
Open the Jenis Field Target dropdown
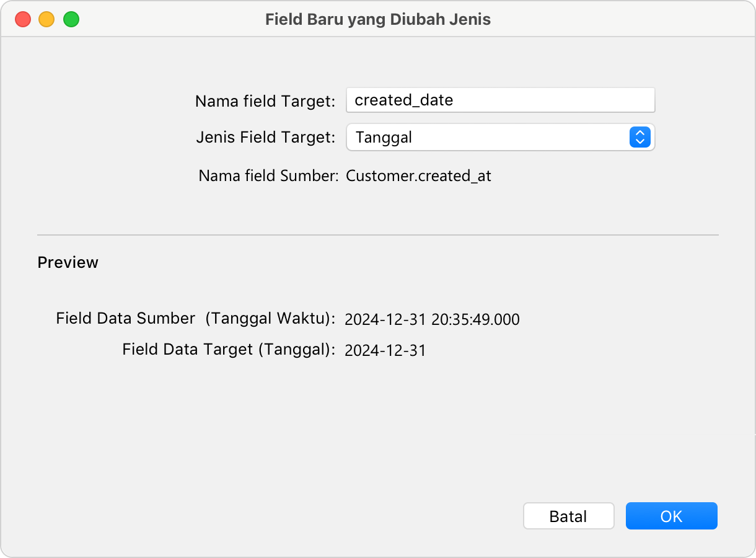[499, 137]
